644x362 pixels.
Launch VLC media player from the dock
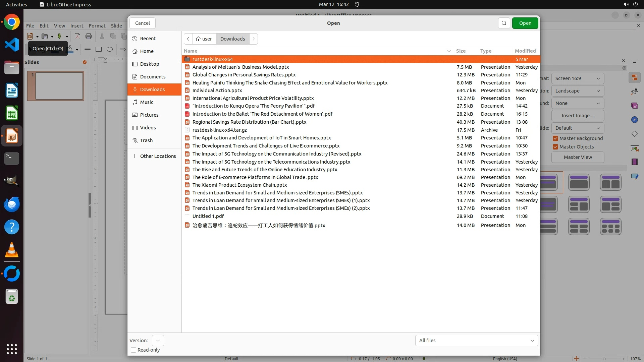(x=12, y=250)
